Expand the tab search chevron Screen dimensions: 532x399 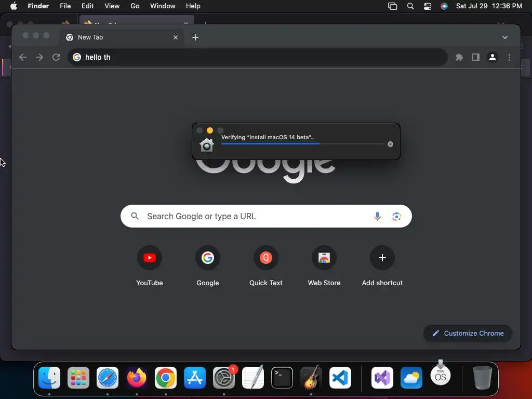pyautogui.click(x=505, y=37)
